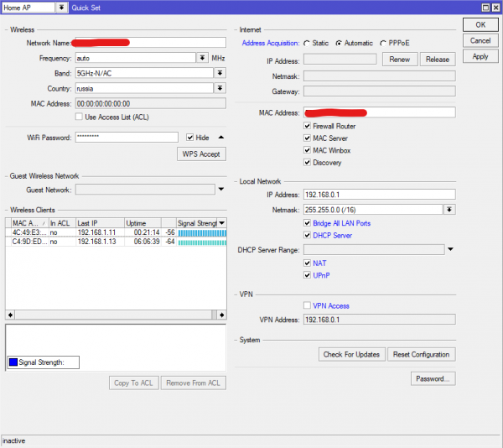
Task: Toggle the Hide password checkbox
Action: click(x=191, y=138)
